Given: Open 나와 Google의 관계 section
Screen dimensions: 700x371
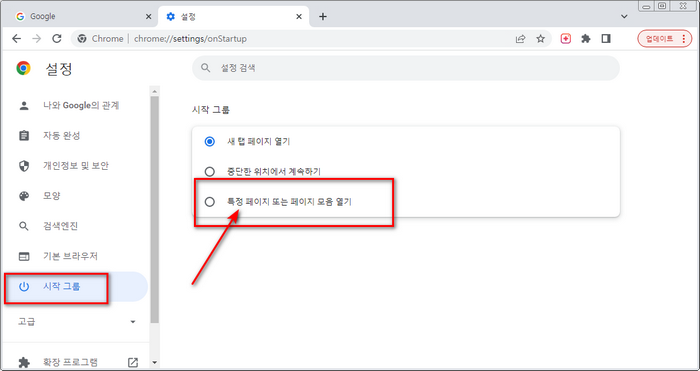Looking at the screenshot, I should 75,106.
